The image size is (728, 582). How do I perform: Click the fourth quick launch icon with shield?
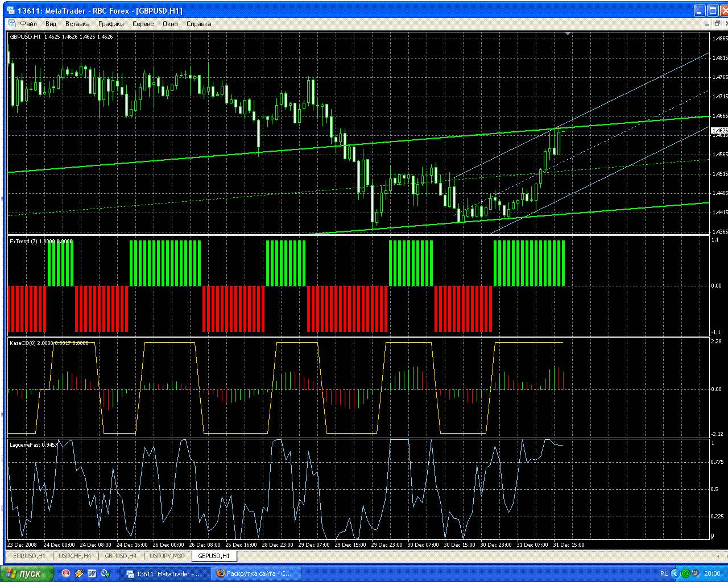coord(105,573)
